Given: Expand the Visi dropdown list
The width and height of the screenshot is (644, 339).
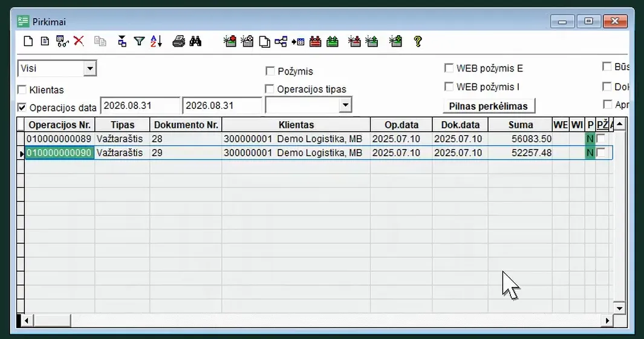Looking at the screenshot, I should coord(89,68).
